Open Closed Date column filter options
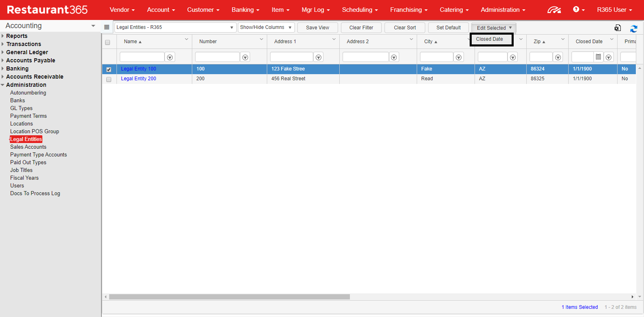644x317 pixels. [609, 57]
